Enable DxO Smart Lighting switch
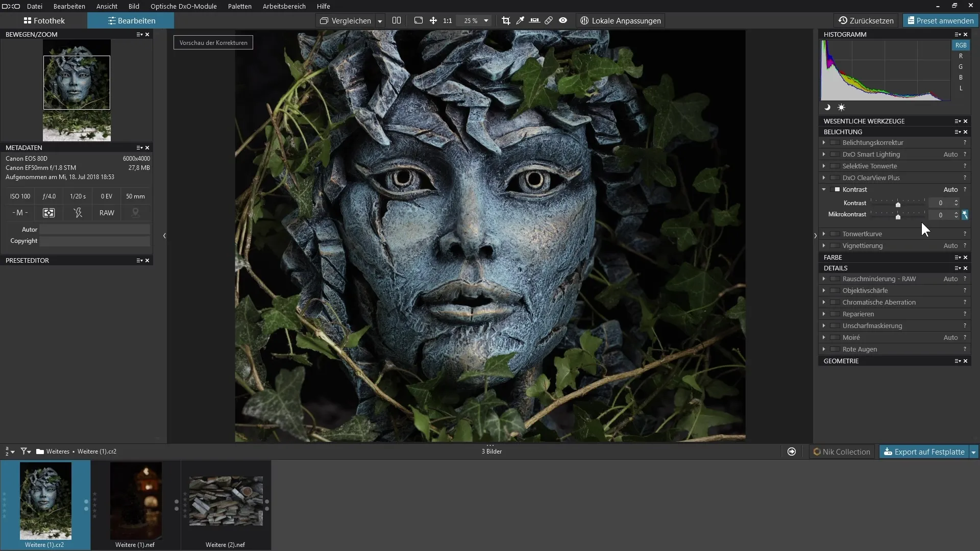The width and height of the screenshot is (980, 551). pyautogui.click(x=835, y=154)
